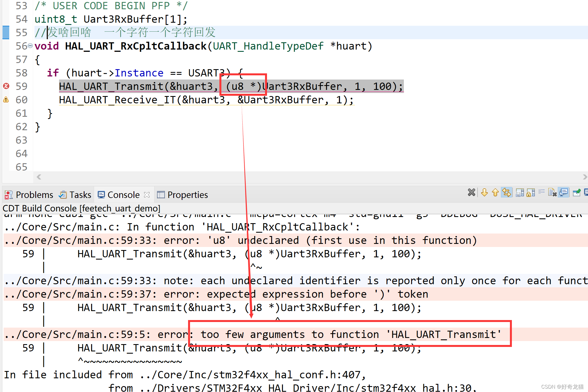Toggle Show Error Context arrows button
This screenshot has width=588, height=392.
pos(507,192)
